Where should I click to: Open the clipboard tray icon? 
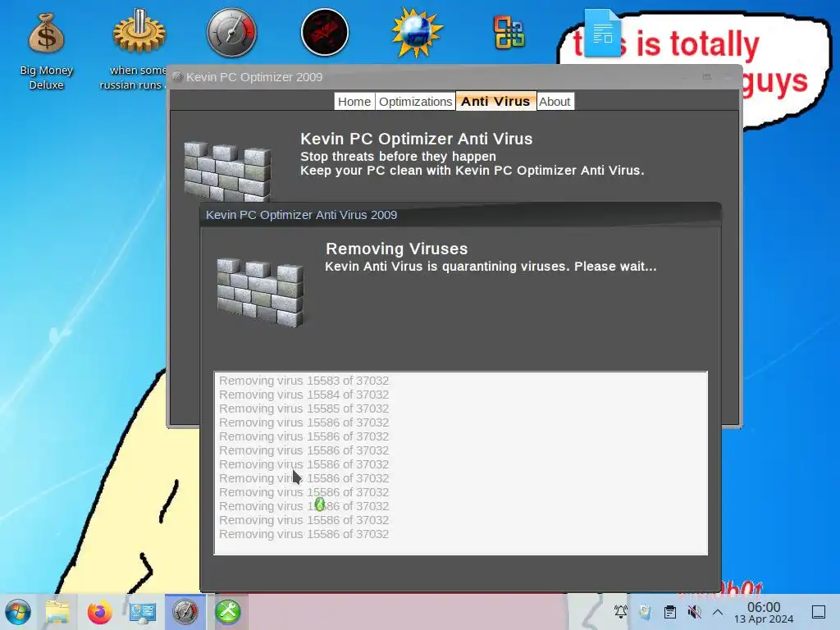(669, 612)
